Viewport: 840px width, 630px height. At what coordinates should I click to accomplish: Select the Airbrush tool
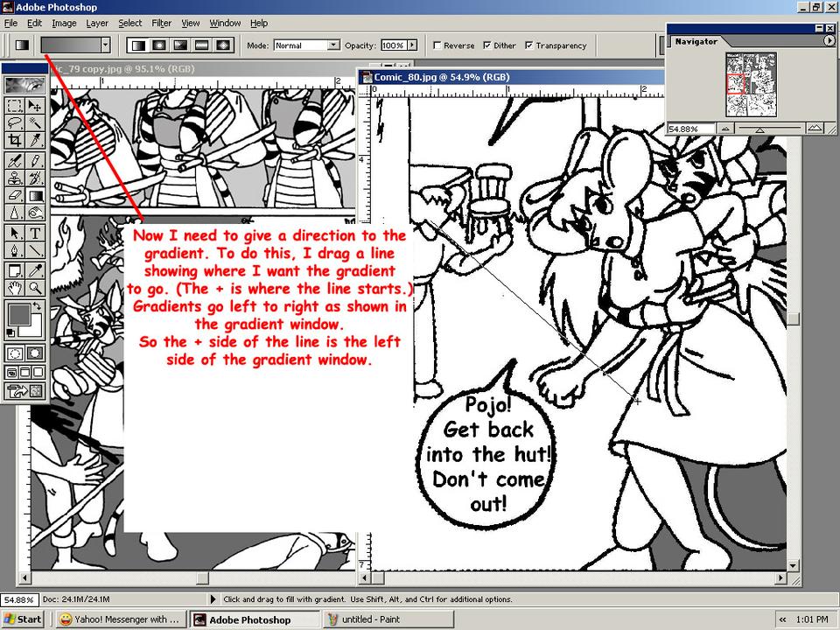pyautogui.click(x=15, y=160)
